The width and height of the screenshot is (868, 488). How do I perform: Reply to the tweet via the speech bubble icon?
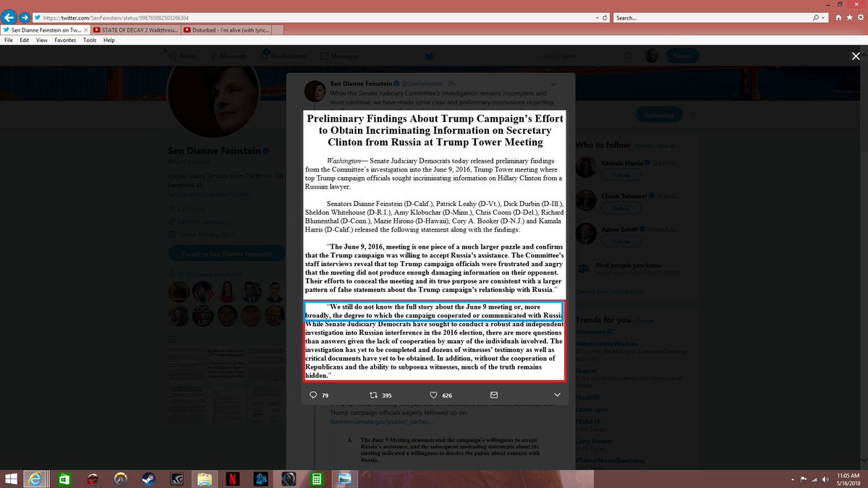pyautogui.click(x=313, y=395)
